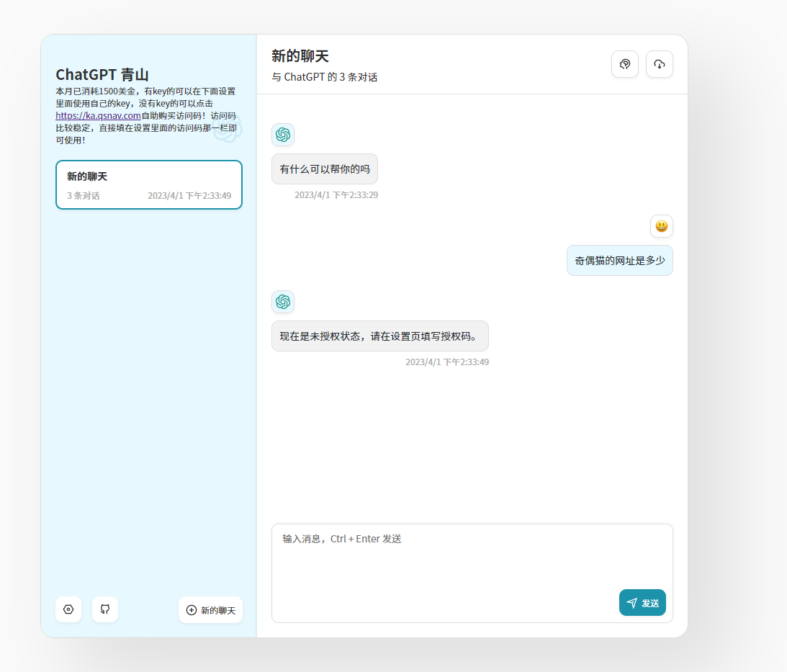Screen dimensions: 787x672
Task: Export chat with the cloud download icon
Action: pos(660,64)
